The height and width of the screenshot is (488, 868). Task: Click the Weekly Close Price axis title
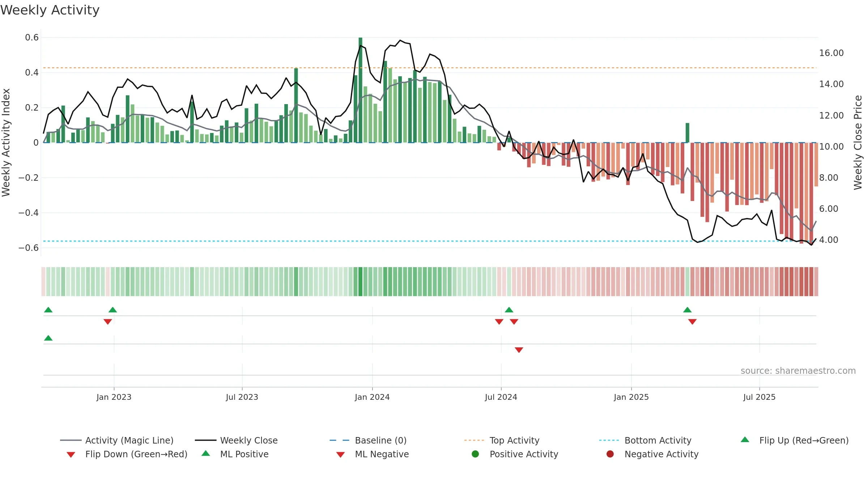coord(858,142)
